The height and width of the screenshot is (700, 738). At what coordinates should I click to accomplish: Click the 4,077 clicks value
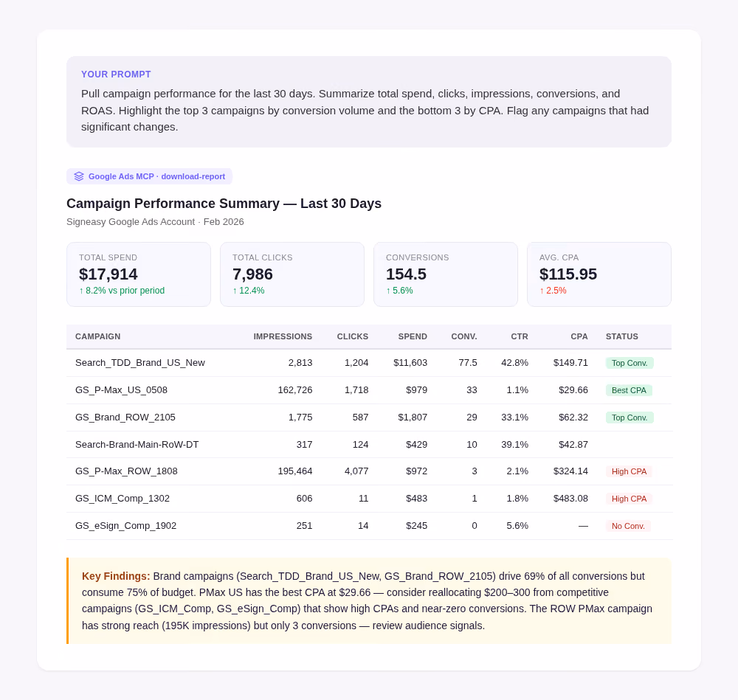[356, 471]
